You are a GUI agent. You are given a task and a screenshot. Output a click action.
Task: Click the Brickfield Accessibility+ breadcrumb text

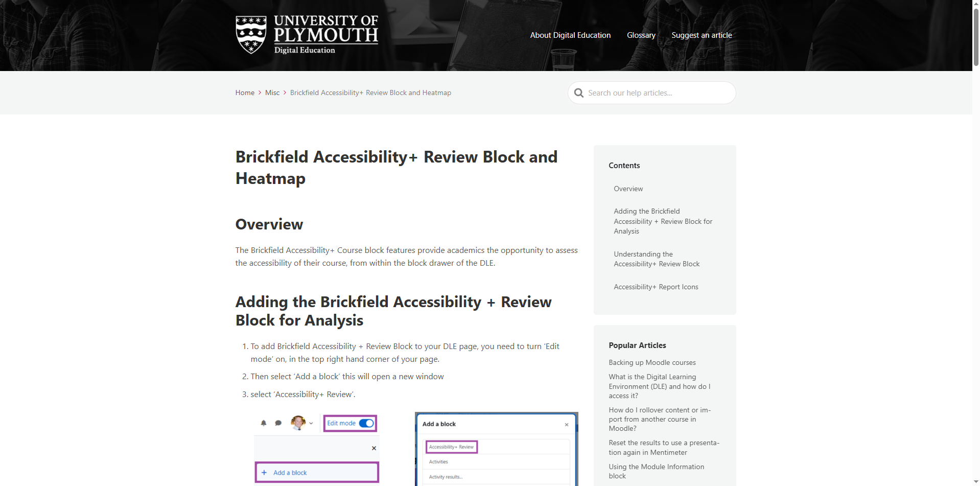pos(370,92)
